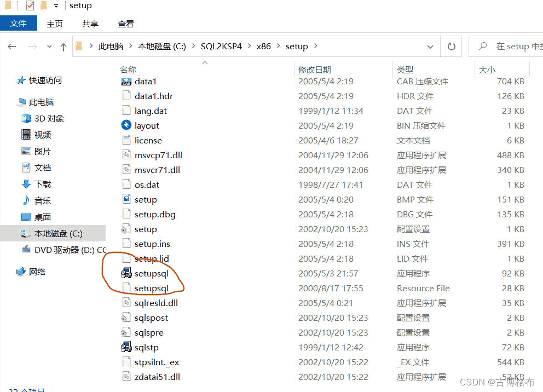The image size is (543, 392).
Task: Click the sqlstp application icon
Action: [126, 347]
